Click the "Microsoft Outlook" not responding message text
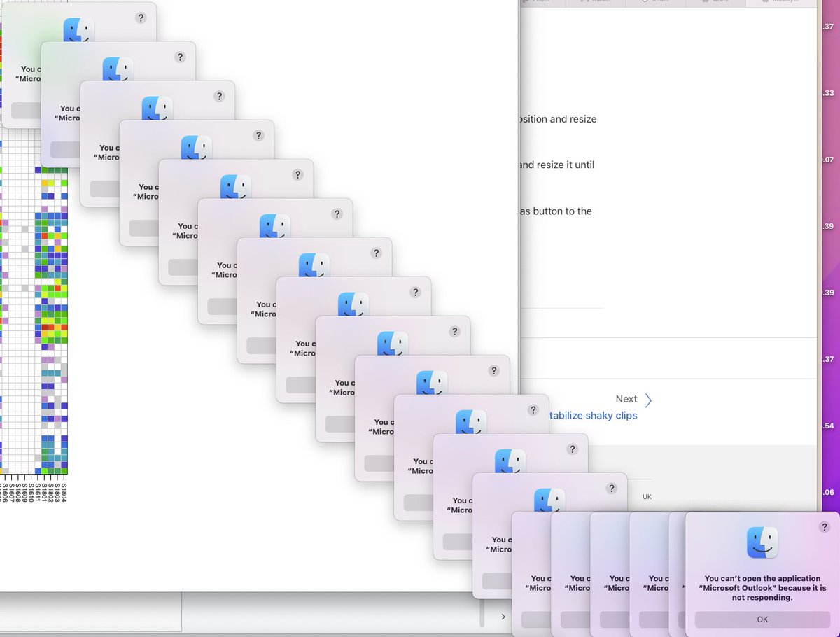Screen dimensions: 840x637 [762, 589]
